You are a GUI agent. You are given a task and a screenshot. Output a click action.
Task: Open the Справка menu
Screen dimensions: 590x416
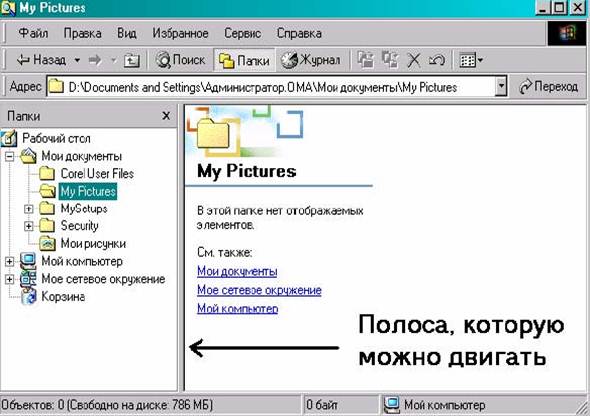point(299,33)
